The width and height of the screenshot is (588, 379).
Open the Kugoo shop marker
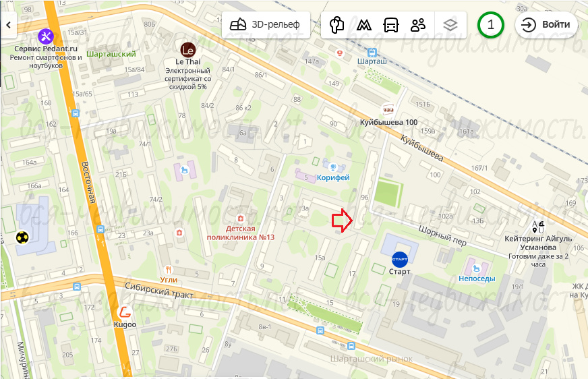pyautogui.click(x=125, y=312)
